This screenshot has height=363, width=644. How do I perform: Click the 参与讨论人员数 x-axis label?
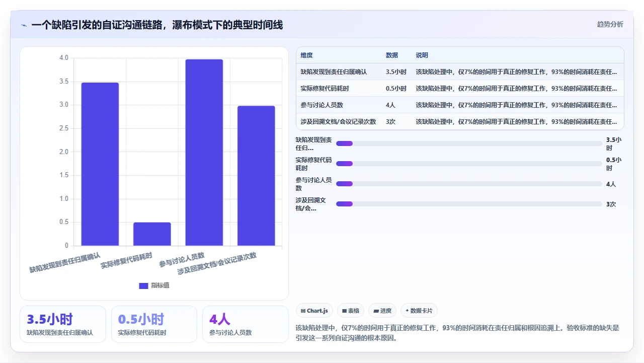tap(182, 260)
